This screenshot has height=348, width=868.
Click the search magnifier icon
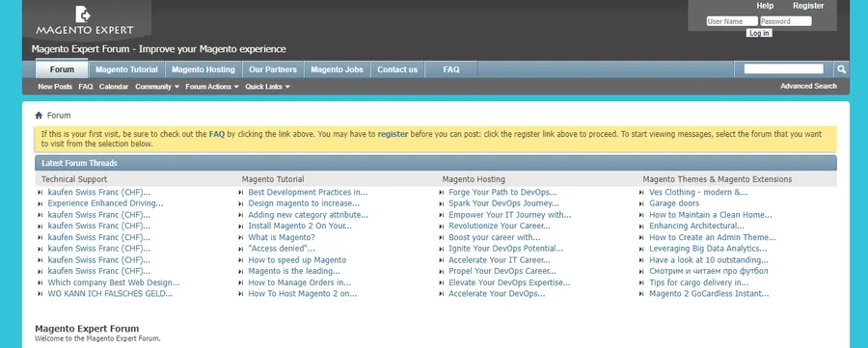point(841,69)
